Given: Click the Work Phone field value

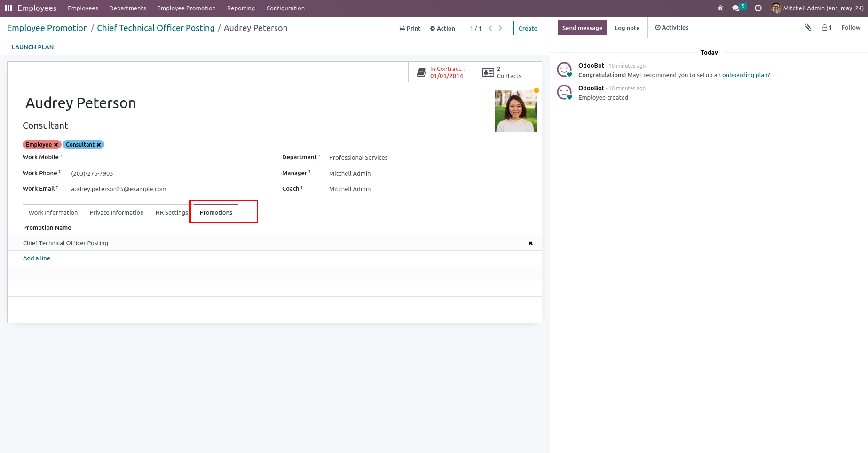Looking at the screenshot, I should (92, 173).
